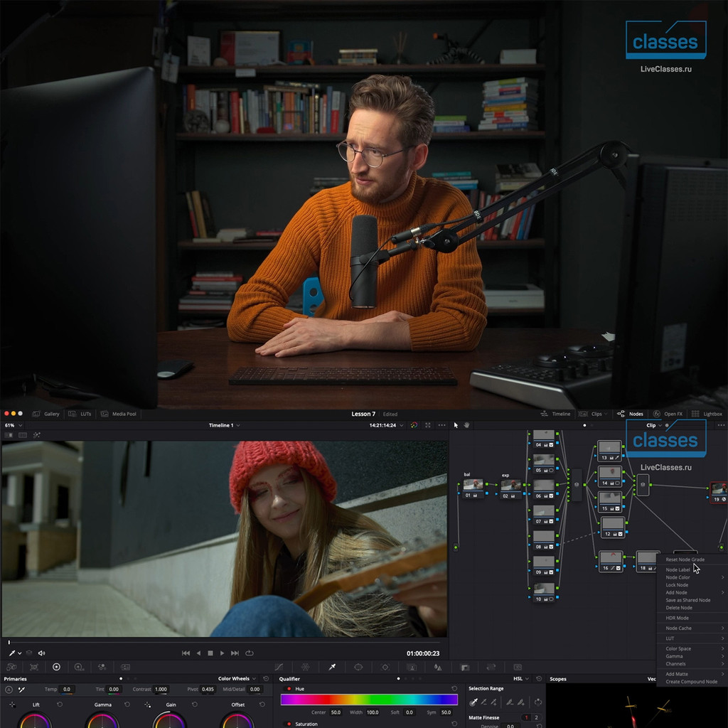The width and height of the screenshot is (728, 728).
Task: Select the Qualifier eyedropper palette
Action: [x=332, y=667]
